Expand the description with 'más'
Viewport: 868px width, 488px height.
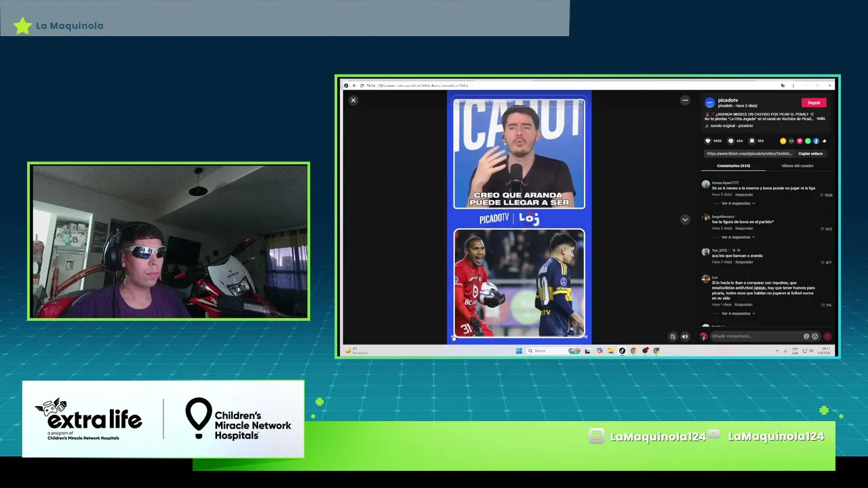click(821, 119)
